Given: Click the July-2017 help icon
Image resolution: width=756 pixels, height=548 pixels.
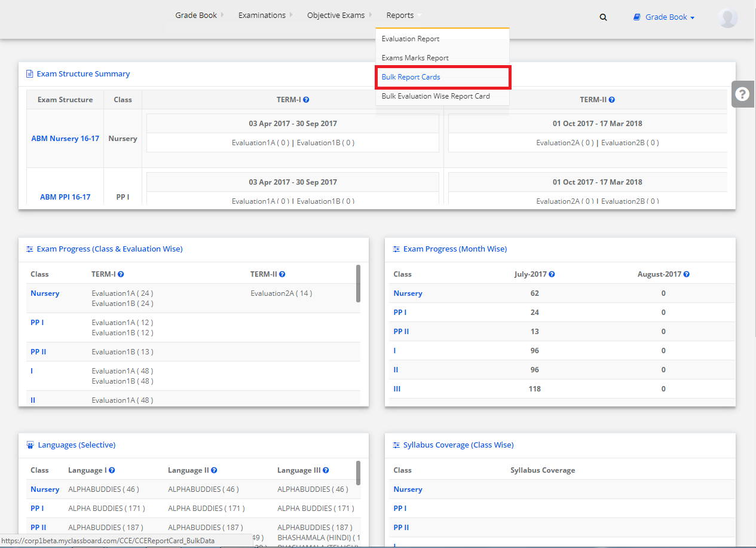Looking at the screenshot, I should click(552, 274).
